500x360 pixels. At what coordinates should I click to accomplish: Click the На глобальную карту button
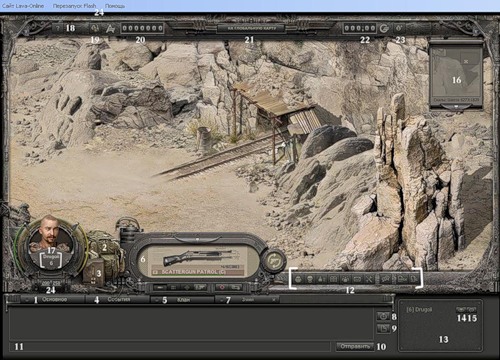tap(251, 28)
